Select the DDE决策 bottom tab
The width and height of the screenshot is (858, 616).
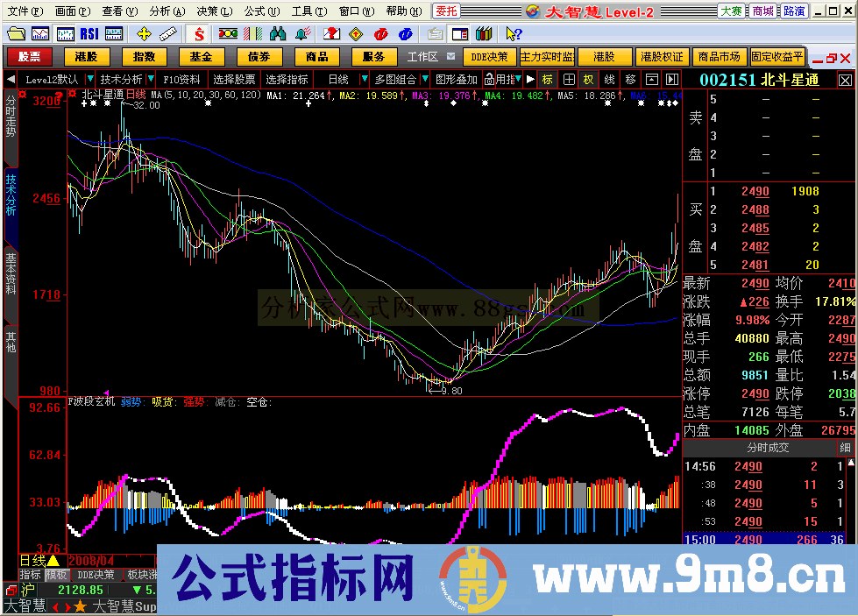(96, 575)
